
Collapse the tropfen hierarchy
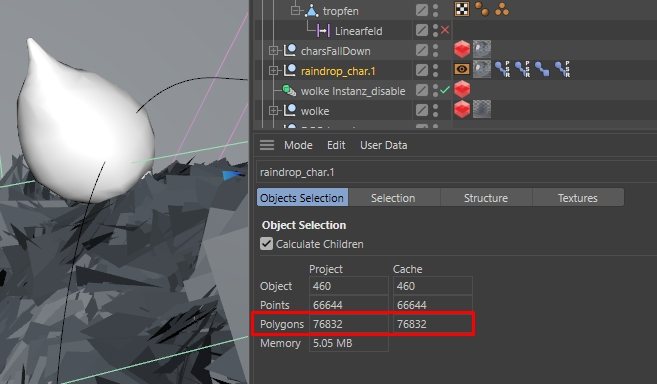click(295, 10)
